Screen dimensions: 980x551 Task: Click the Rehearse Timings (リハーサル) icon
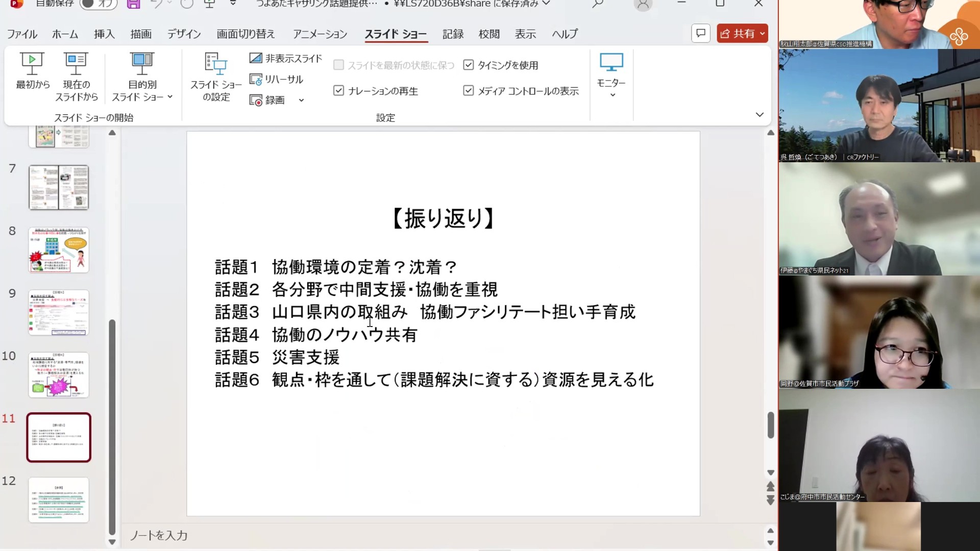click(x=256, y=80)
